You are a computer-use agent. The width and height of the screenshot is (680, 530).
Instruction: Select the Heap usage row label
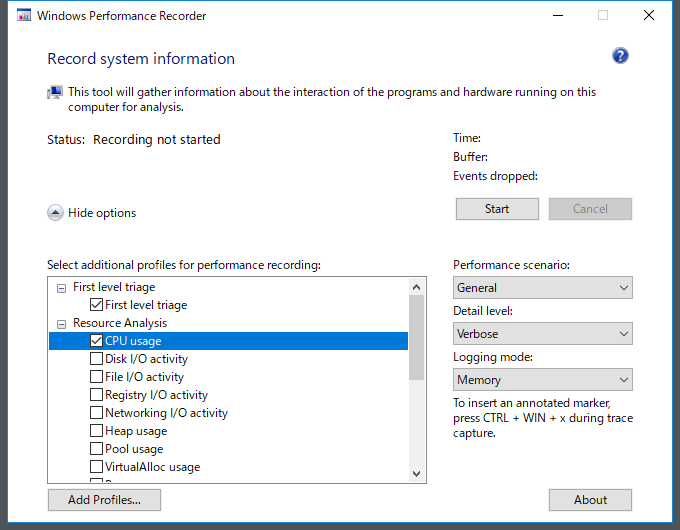(x=136, y=431)
